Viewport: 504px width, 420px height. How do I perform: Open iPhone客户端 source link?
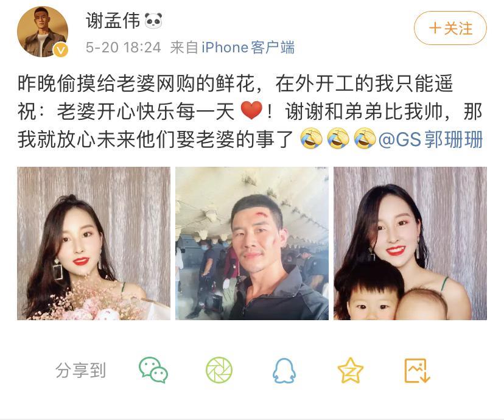tap(248, 47)
